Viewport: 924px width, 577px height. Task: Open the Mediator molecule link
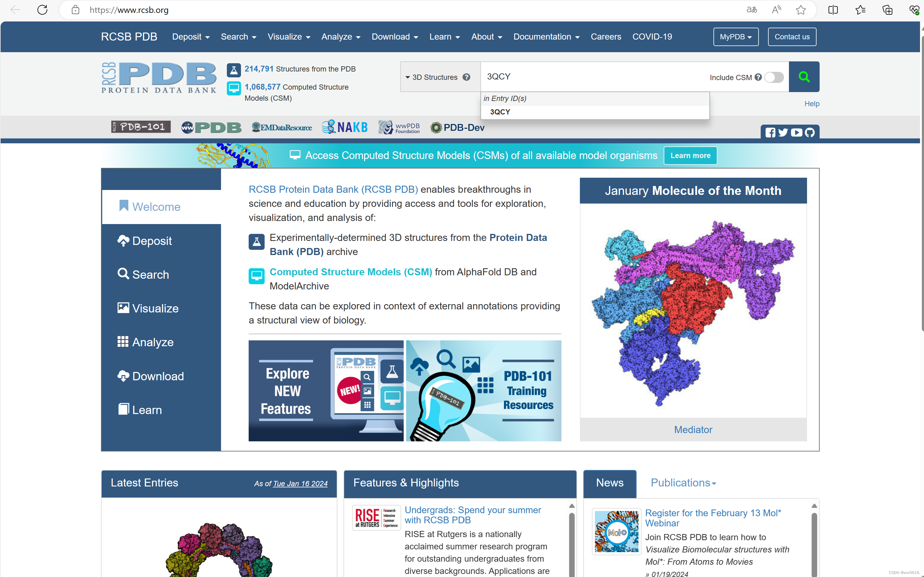pyautogui.click(x=693, y=429)
